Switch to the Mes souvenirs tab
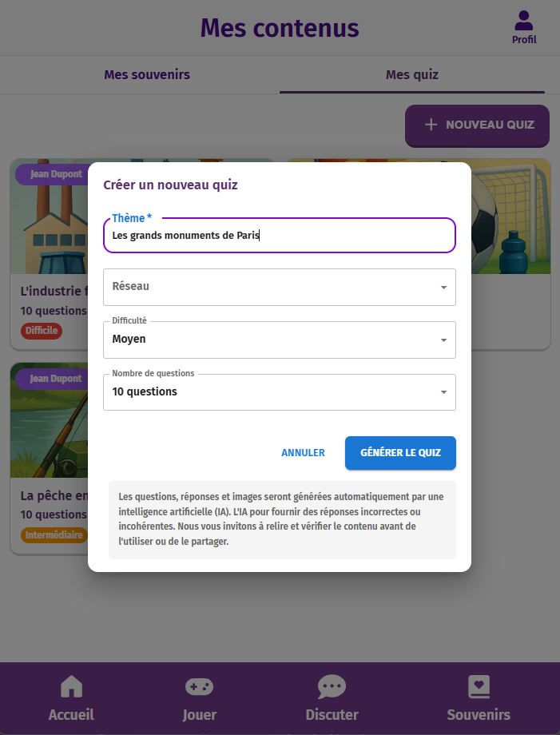Viewport: 560px width, 735px height. coord(146,74)
